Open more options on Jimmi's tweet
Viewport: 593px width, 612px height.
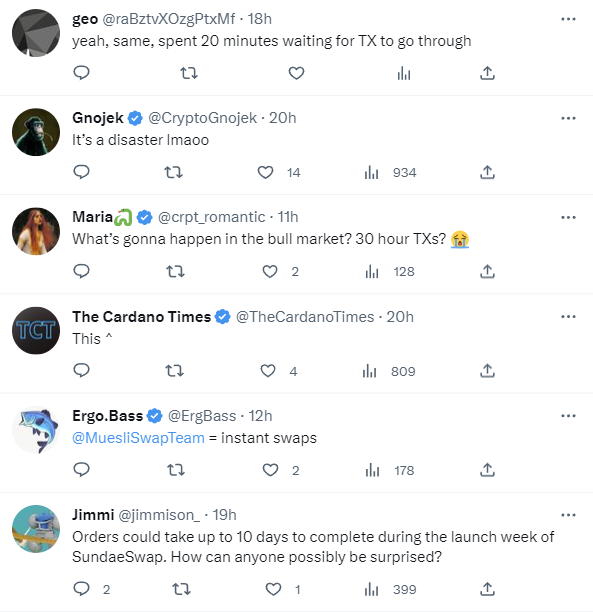tap(568, 515)
